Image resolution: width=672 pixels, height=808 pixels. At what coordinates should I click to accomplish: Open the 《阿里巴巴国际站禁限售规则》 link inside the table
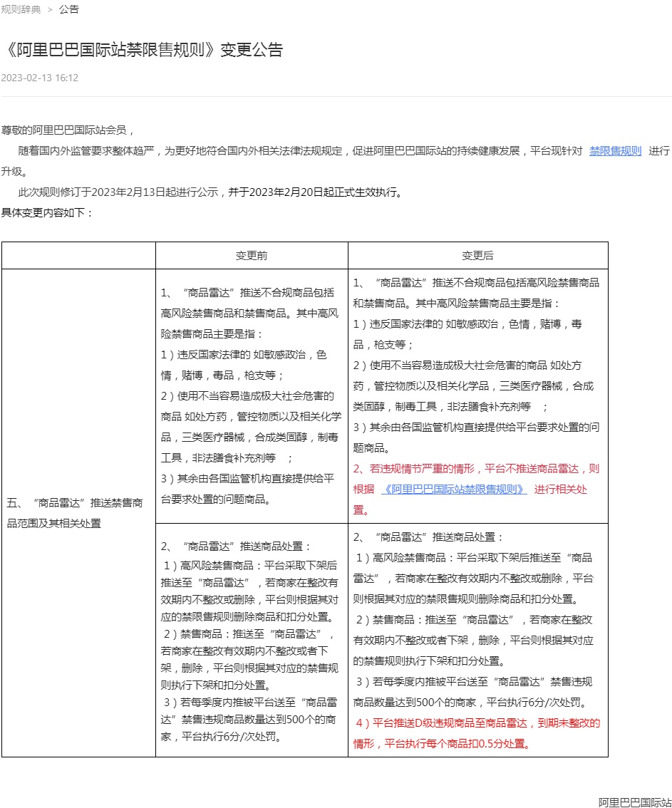pyautogui.click(x=454, y=489)
